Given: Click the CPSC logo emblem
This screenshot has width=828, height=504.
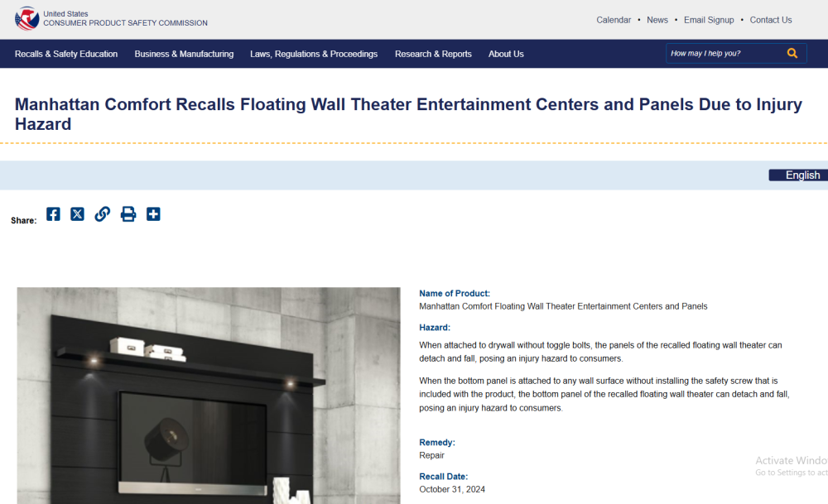Looking at the screenshot, I should pyautogui.click(x=26, y=18).
